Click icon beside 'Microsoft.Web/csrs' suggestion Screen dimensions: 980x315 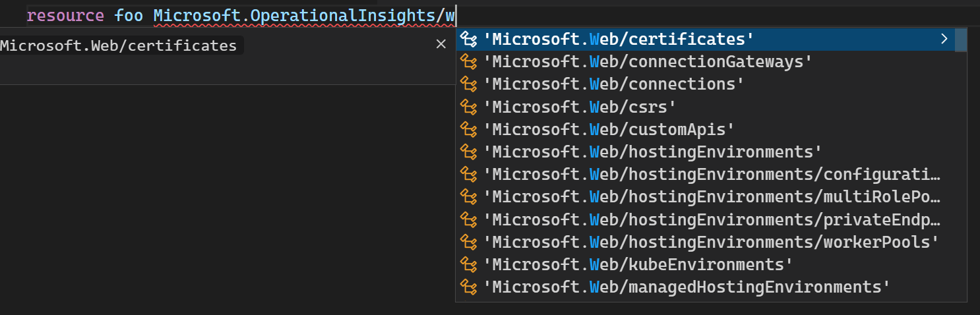[x=468, y=107]
